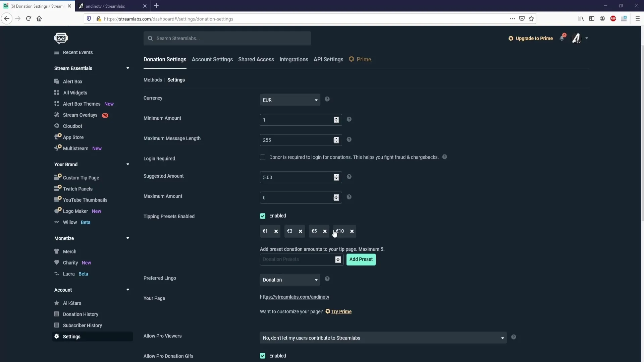This screenshot has width=644, height=362.
Task: Open Subscriber History in sidebar
Action: [82, 325]
